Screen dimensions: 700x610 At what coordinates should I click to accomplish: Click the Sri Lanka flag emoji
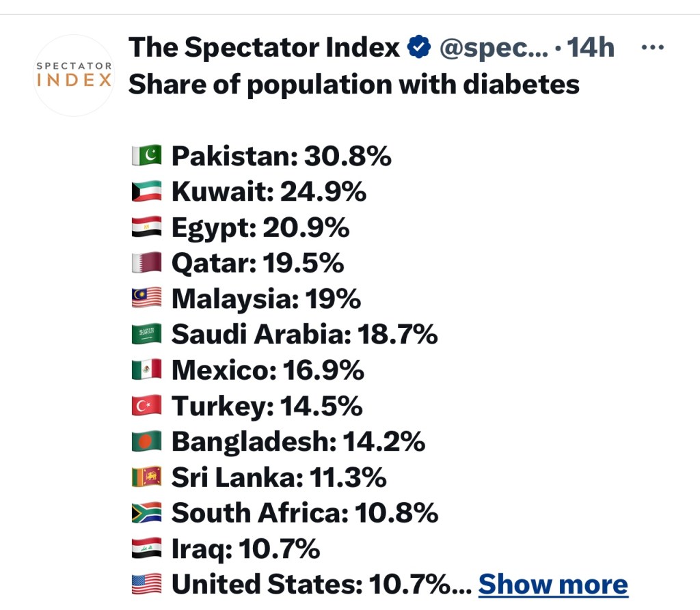coord(146,477)
